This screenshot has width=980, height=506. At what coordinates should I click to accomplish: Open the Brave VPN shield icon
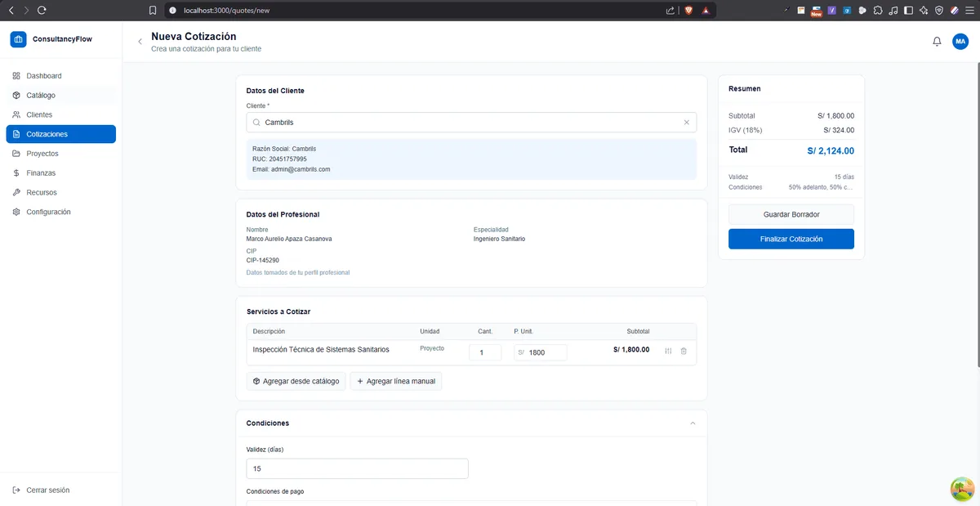939,10
